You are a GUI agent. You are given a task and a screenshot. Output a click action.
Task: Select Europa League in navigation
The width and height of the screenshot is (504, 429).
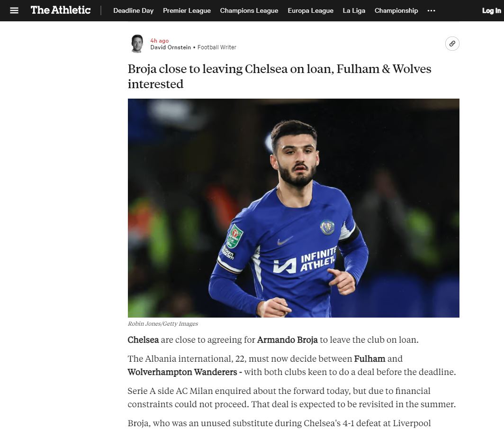(311, 10)
